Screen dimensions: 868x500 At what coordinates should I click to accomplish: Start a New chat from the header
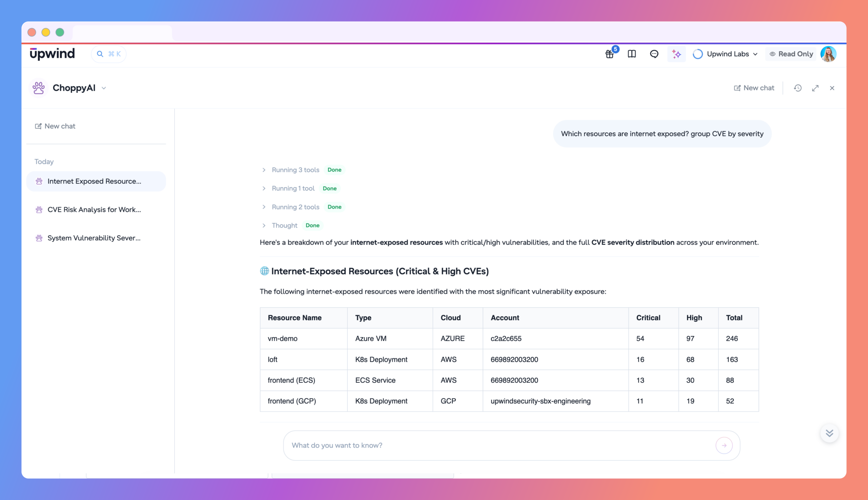click(754, 88)
